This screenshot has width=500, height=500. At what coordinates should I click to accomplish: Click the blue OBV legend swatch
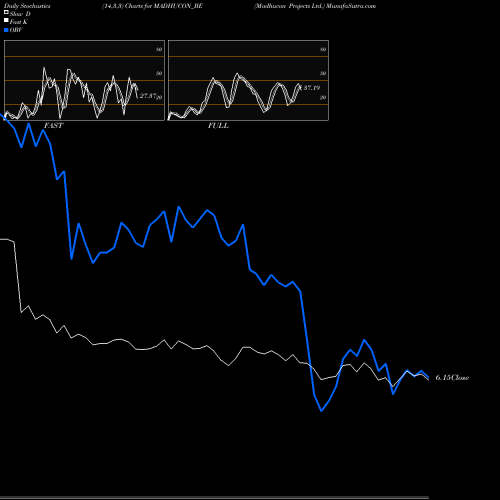(6, 30)
